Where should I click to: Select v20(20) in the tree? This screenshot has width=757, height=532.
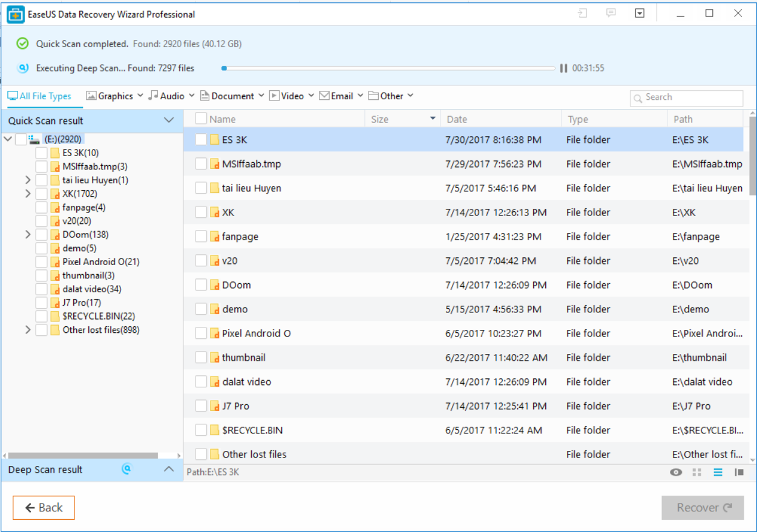click(x=77, y=221)
